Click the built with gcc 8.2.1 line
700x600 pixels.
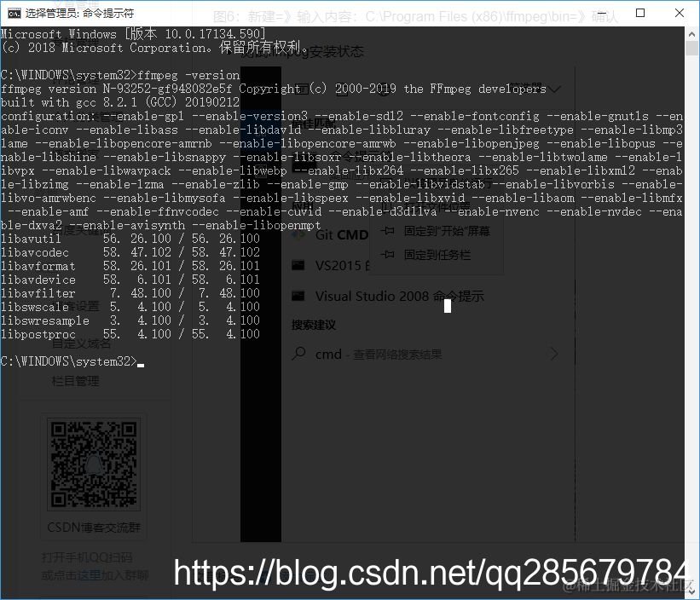pos(120,102)
